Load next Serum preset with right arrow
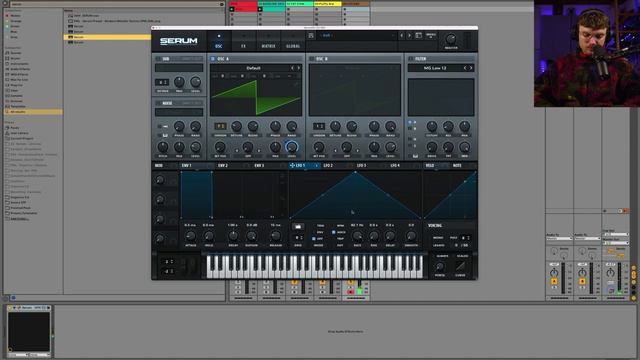640x360 pixels. pos(409,36)
